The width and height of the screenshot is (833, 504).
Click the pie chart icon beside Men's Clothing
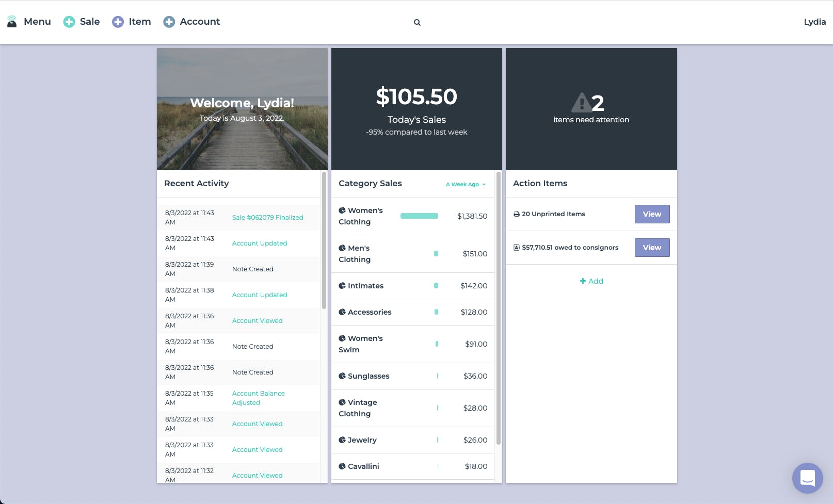point(343,248)
